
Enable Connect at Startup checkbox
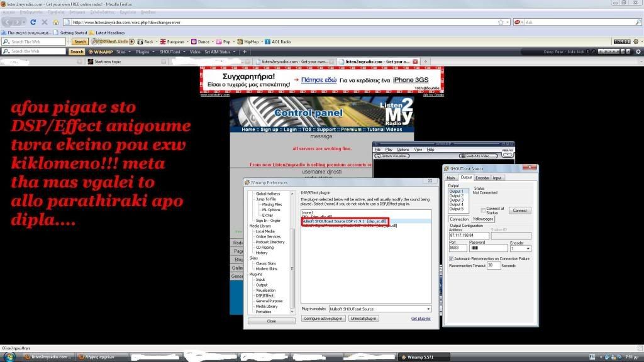click(483, 210)
